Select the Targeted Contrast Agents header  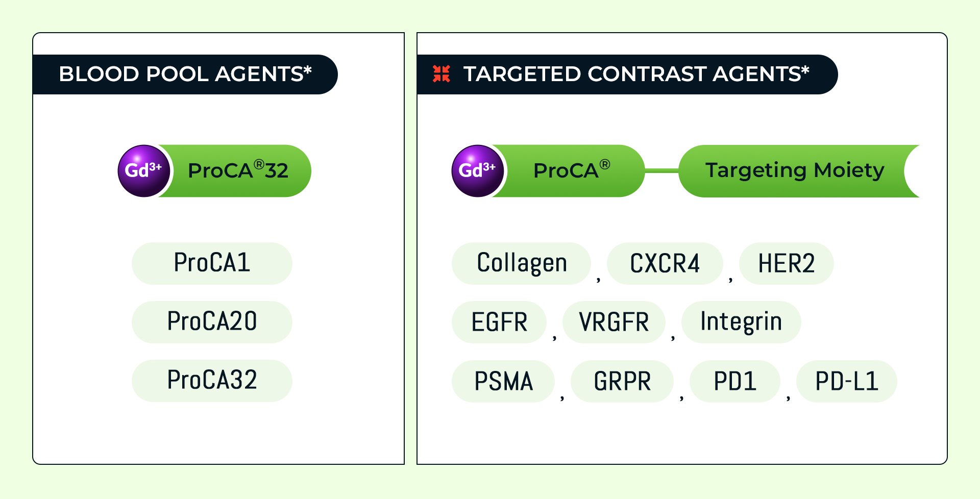[635, 74]
